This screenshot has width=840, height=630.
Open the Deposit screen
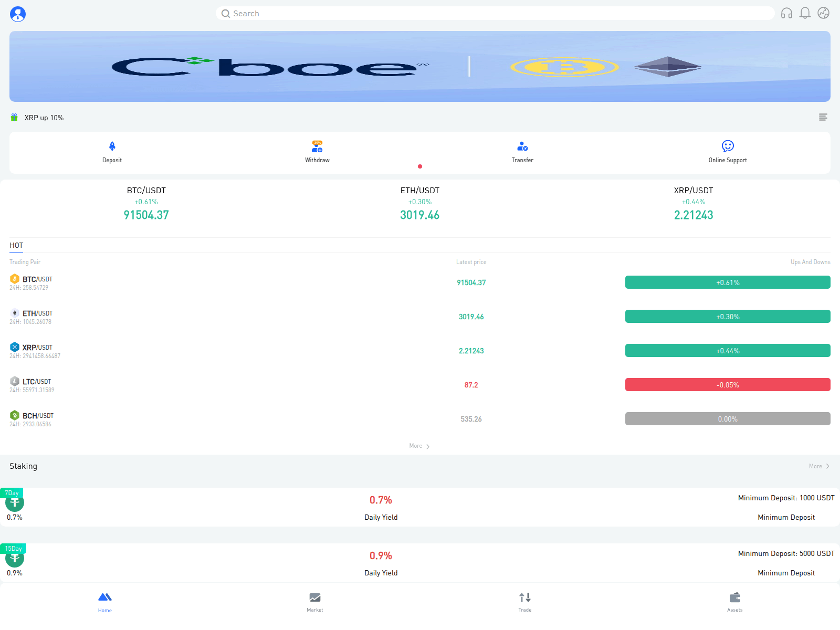pyautogui.click(x=112, y=152)
